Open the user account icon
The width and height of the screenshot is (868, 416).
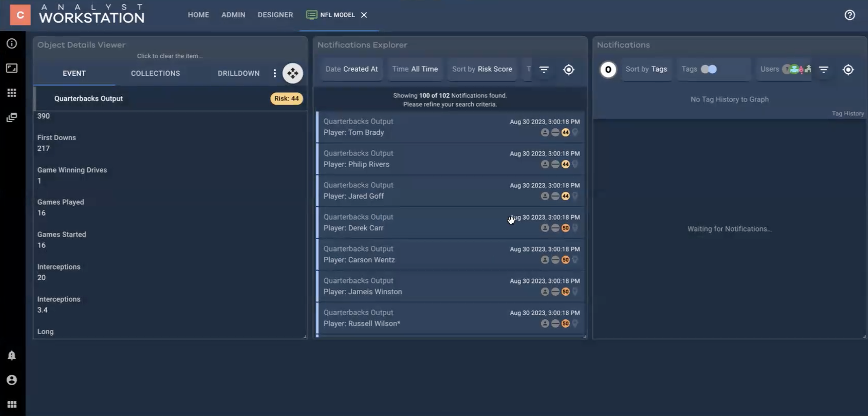(x=12, y=380)
